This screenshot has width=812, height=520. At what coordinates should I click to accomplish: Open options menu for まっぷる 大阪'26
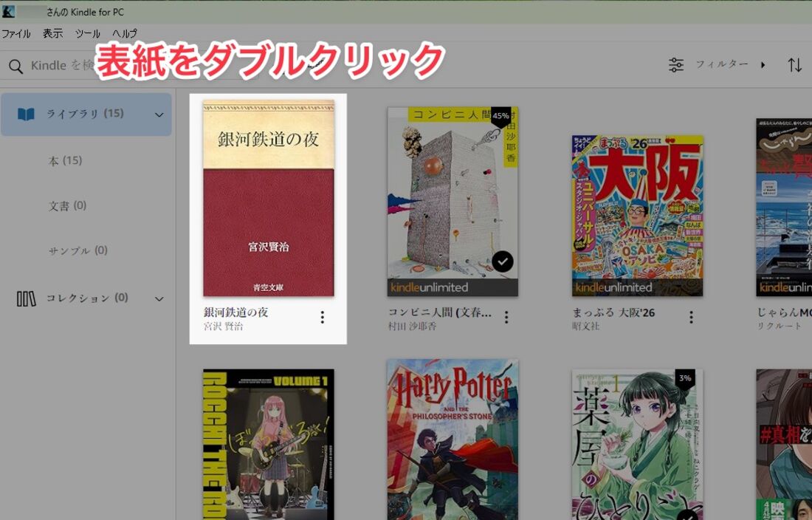[691, 318]
